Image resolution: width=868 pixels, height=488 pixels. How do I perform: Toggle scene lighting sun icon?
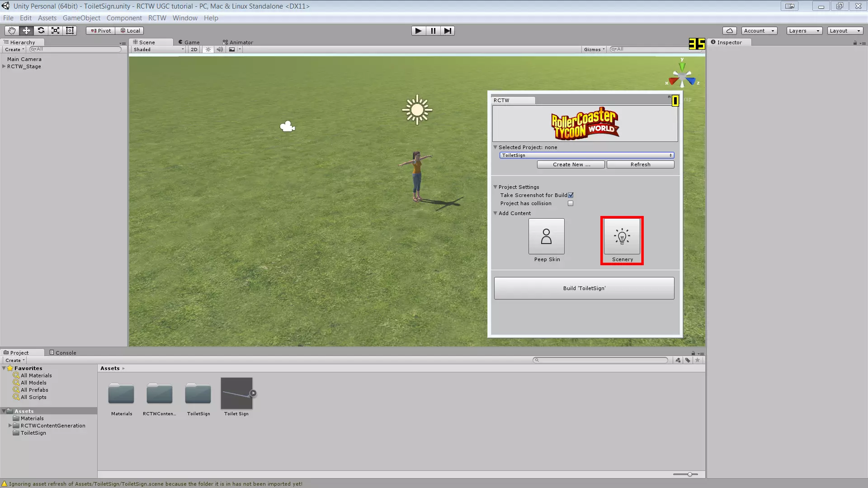pyautogui.click(x=208, y=50)
